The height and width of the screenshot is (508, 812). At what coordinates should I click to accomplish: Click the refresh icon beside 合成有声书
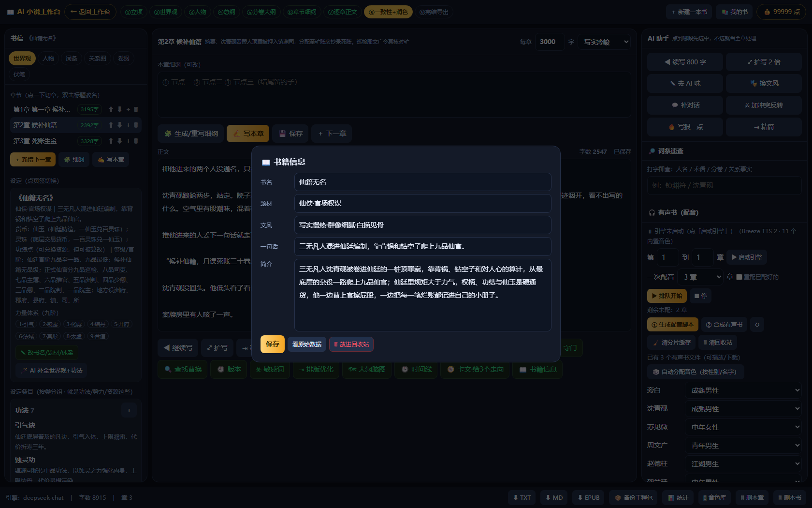pyautogui.click(x=757, y=325)
